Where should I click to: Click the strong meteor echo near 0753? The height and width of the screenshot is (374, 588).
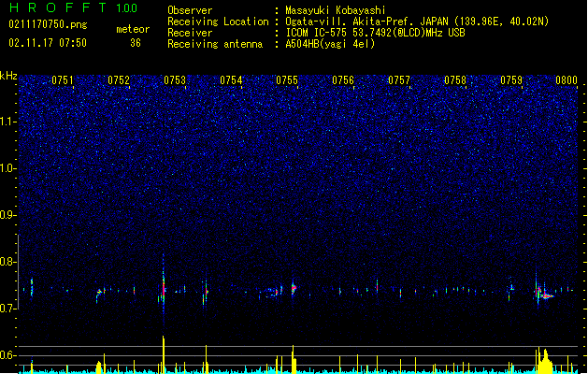(x=164, y=286)
